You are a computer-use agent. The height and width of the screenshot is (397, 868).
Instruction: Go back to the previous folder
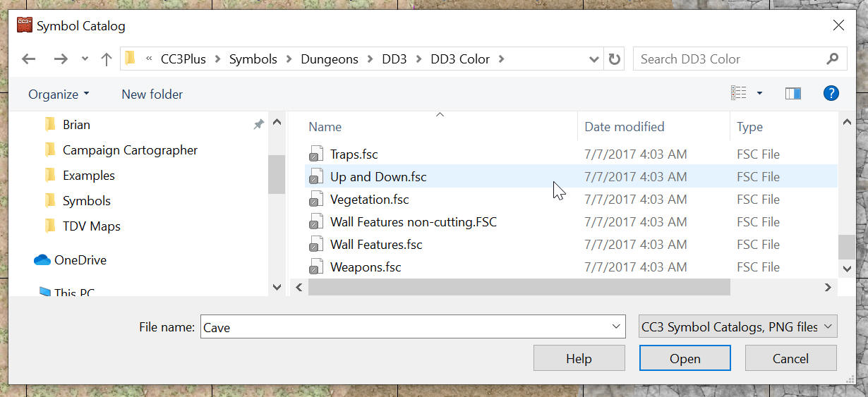tap(29, 59)
